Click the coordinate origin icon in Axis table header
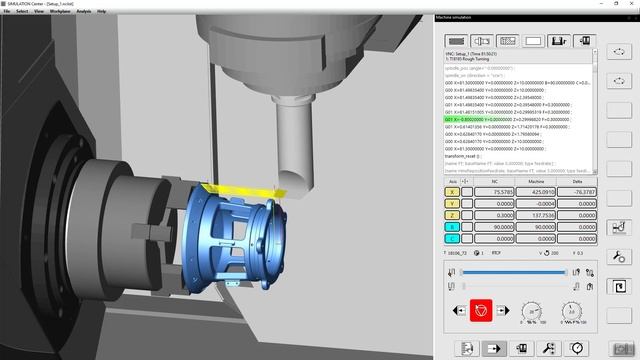The image size is (640, 360). tap(465, 181)
